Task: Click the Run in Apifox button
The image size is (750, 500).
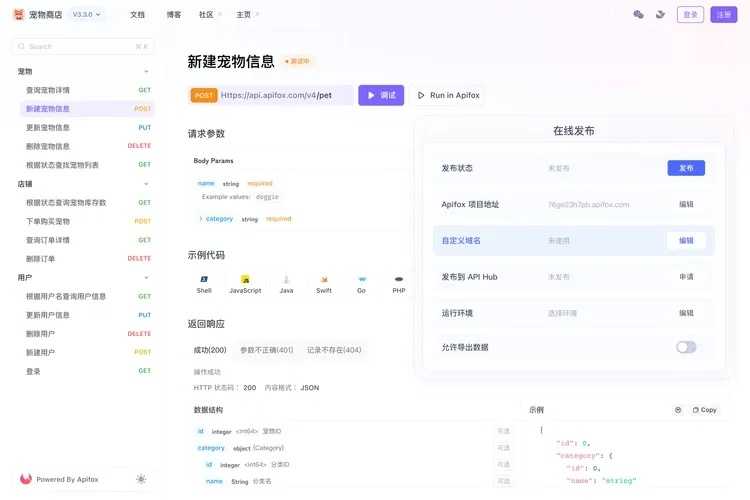Action: [x=448, y=95]
